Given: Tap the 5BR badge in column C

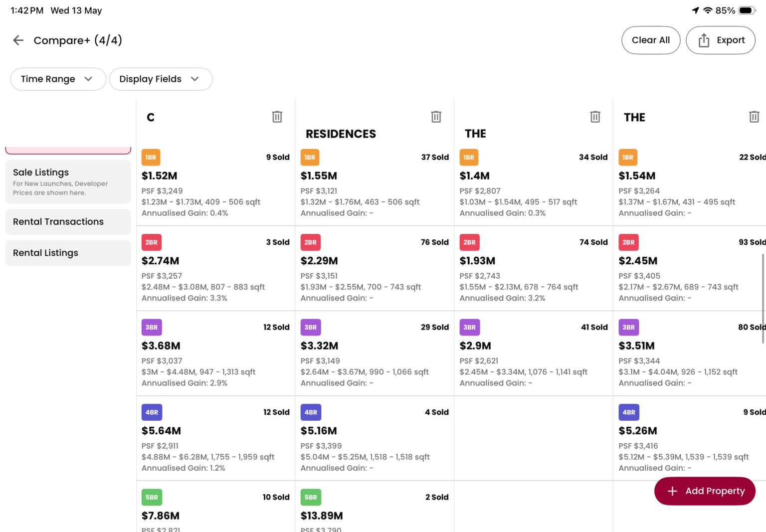Looking at the screenshot, I should [152, 497].
